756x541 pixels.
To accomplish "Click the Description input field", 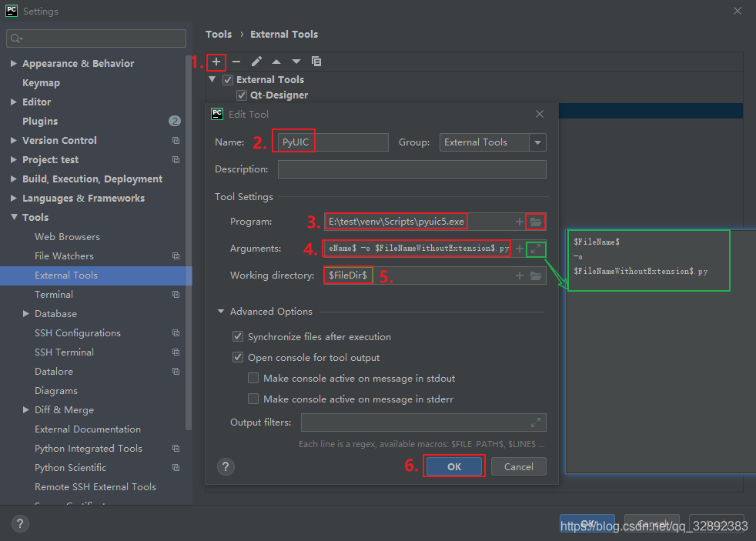I will coord(412,169).
